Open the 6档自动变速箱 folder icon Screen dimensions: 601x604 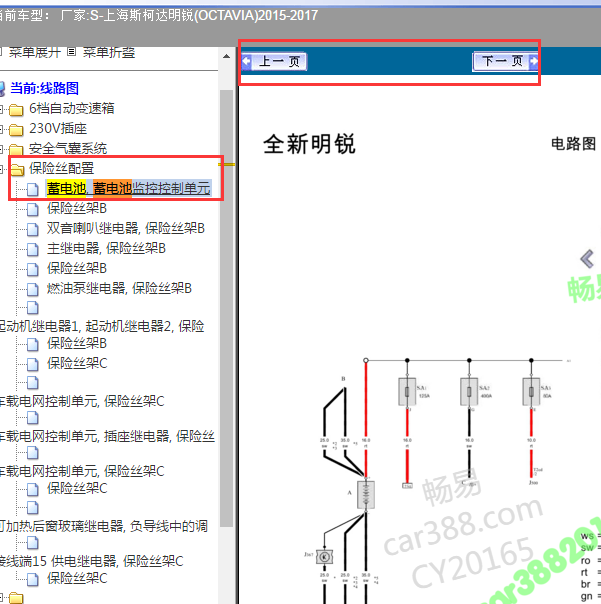click(x=16, y=110)
